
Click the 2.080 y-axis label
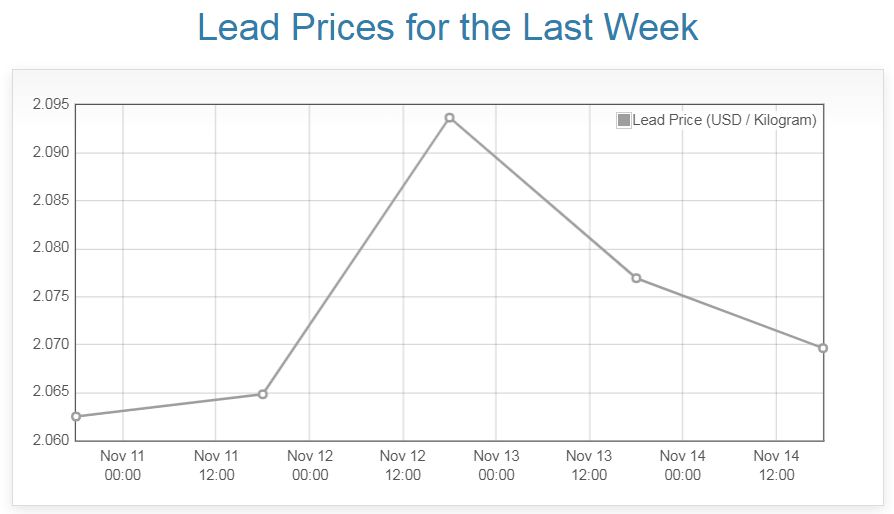tap(50, 249)
